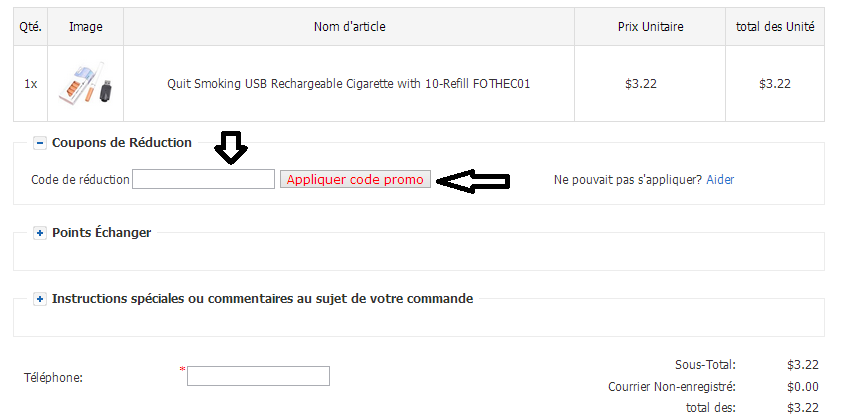Open the Aider help link
Viewport: 845px width, 419px height.
(x=720, y=180)
